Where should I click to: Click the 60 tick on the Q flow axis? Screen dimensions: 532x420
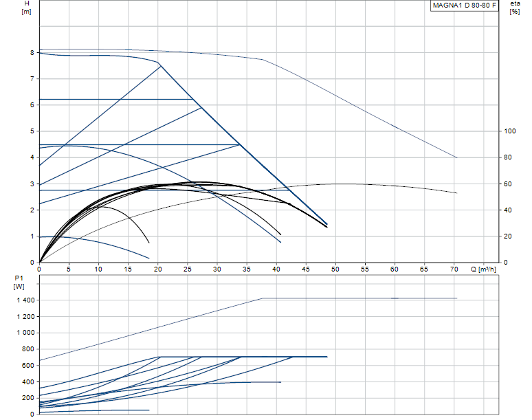coord(395,269)
